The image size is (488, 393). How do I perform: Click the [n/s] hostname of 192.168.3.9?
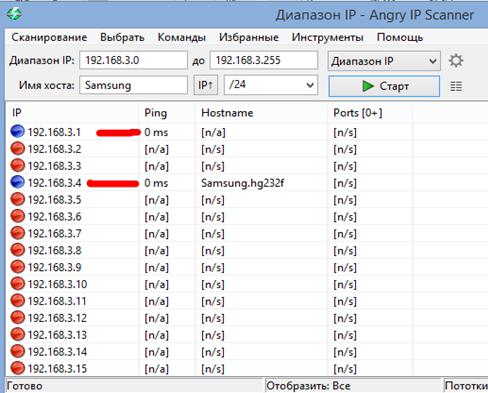coord(213,268)
